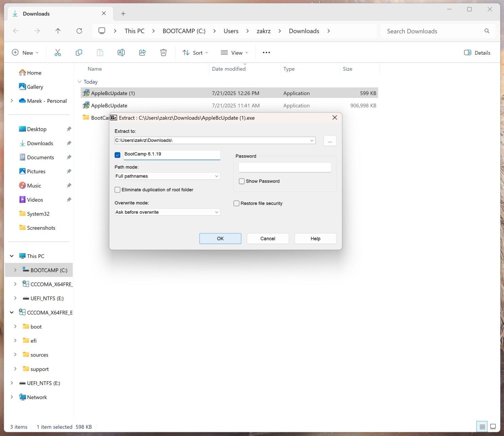This screenshot has width=504, height=436.
Task: Sort by Name column header
Action: pos(95,69)
